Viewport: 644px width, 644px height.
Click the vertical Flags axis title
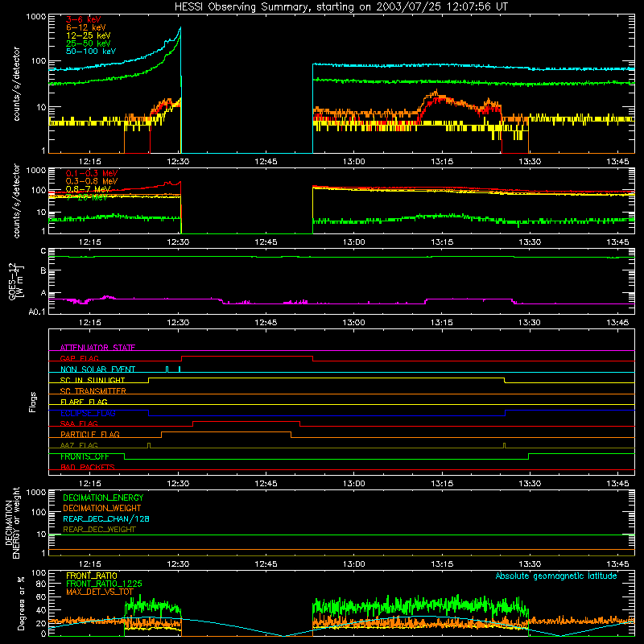pyautogui.click(x=33, y=402)
